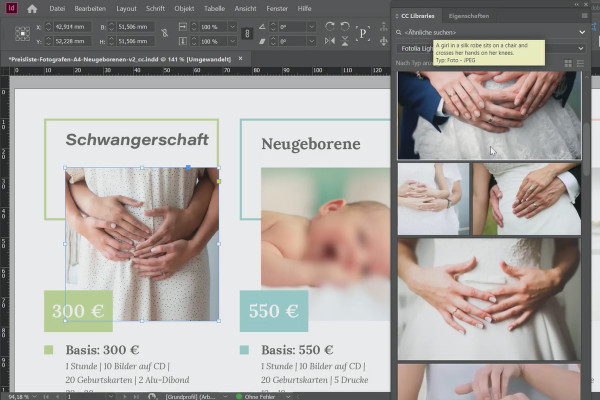This screenshot has height=400, width=600.
Task: Open the zoom level dropdown in status bar
Action: [34, 397]
